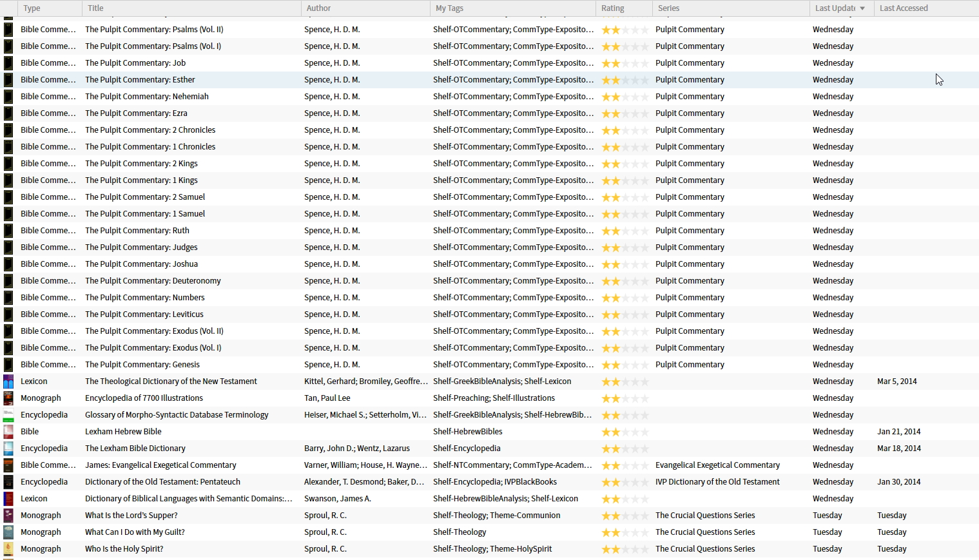Click cover icon for Dictionary of the Old Testament: Pentateuch
Viewport: 979px width, 560px height.
(x=8, y=482)
